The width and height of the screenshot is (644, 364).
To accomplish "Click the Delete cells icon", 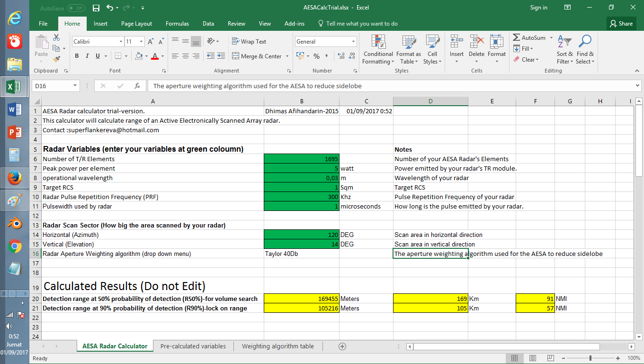I will point(476,42).
